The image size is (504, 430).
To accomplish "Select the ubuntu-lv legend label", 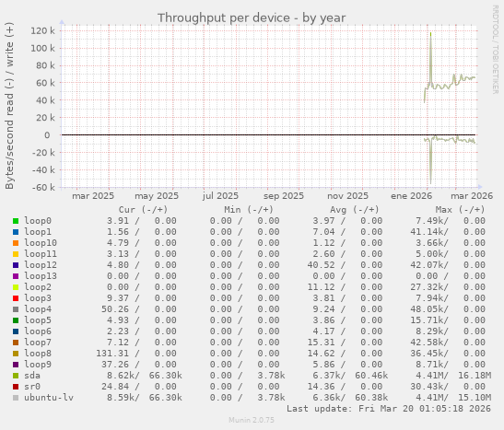I will coord(49,397).
